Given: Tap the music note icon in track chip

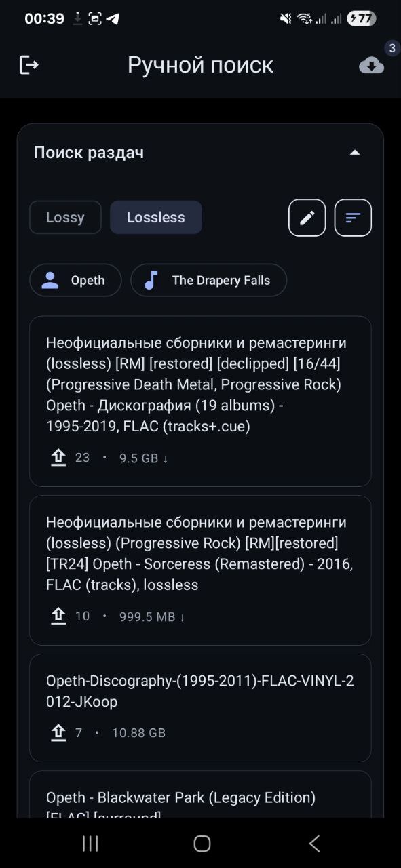Looking at the screenshot, I should [151, 280].
